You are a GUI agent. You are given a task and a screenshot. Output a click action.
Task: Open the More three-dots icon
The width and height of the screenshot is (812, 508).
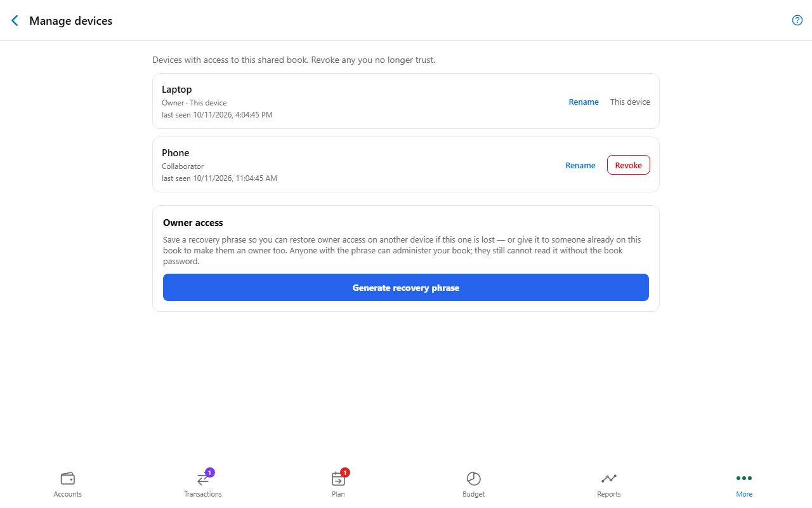click(x=744, y=478)
